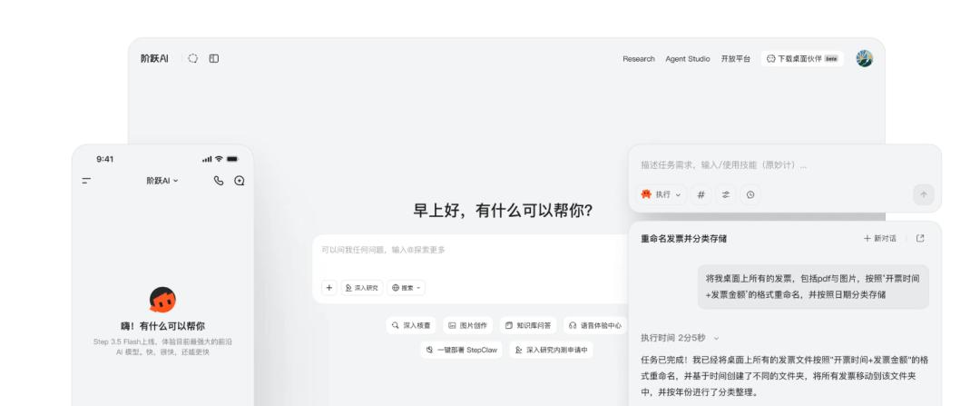Viewport: 980px width, 406px height.
Task: Expand the 搜索 dropdown in prompt box
Action: [x=407, y=288]
